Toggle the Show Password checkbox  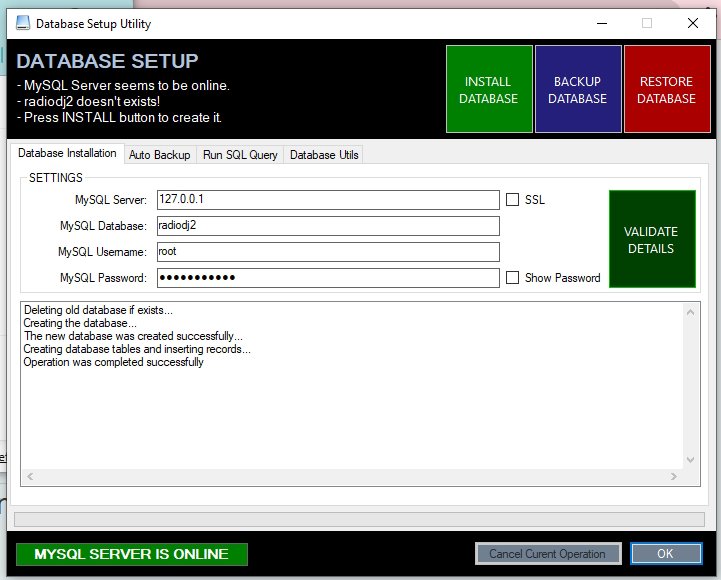click(513, 278)
